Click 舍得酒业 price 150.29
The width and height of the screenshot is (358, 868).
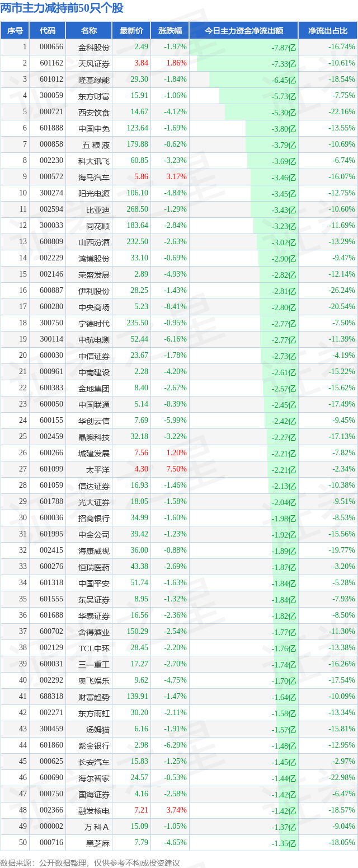[x=138, y=632]
